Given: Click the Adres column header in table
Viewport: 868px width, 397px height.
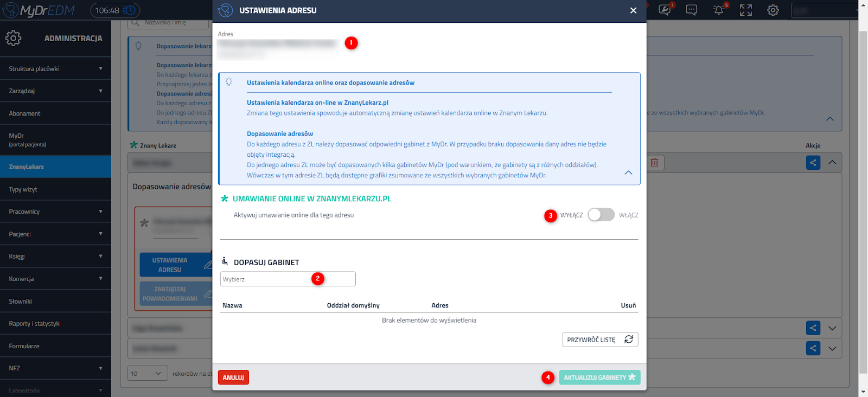Looking at the screenshot, I should point(440,305).
